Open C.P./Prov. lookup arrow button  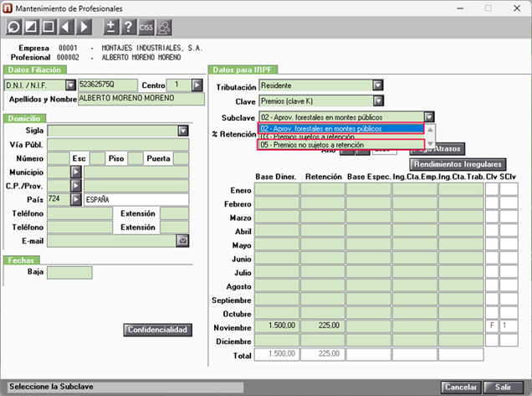point(75,186)
